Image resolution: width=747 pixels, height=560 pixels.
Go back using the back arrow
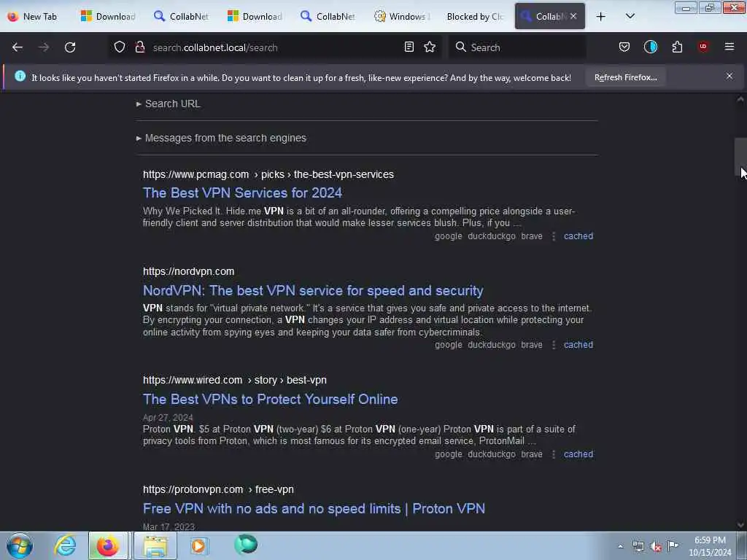[18, 47]
